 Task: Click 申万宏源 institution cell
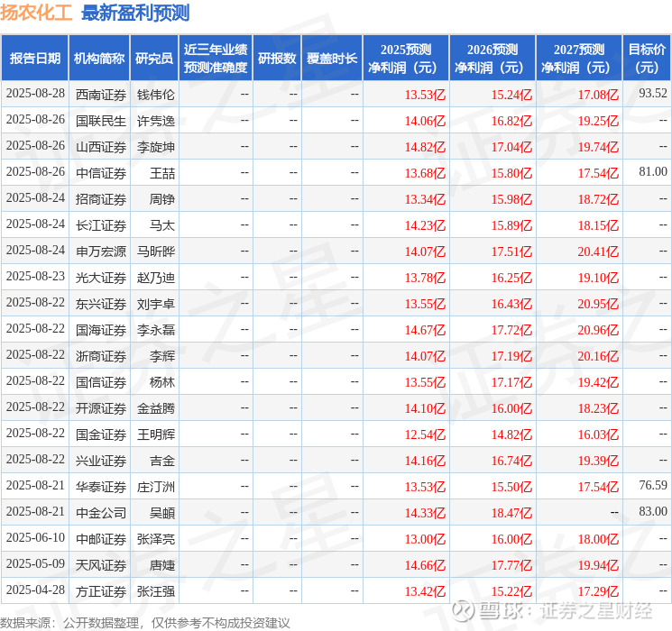[x=101, y=251]
